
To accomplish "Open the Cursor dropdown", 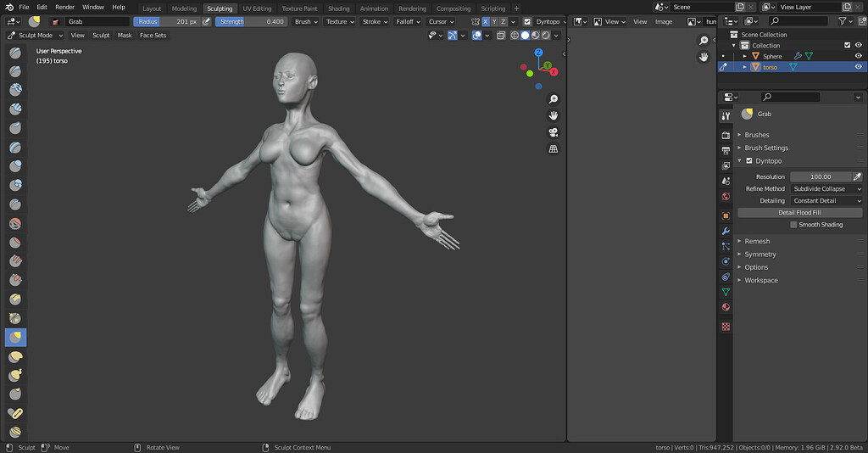I will tap(441, 21).
